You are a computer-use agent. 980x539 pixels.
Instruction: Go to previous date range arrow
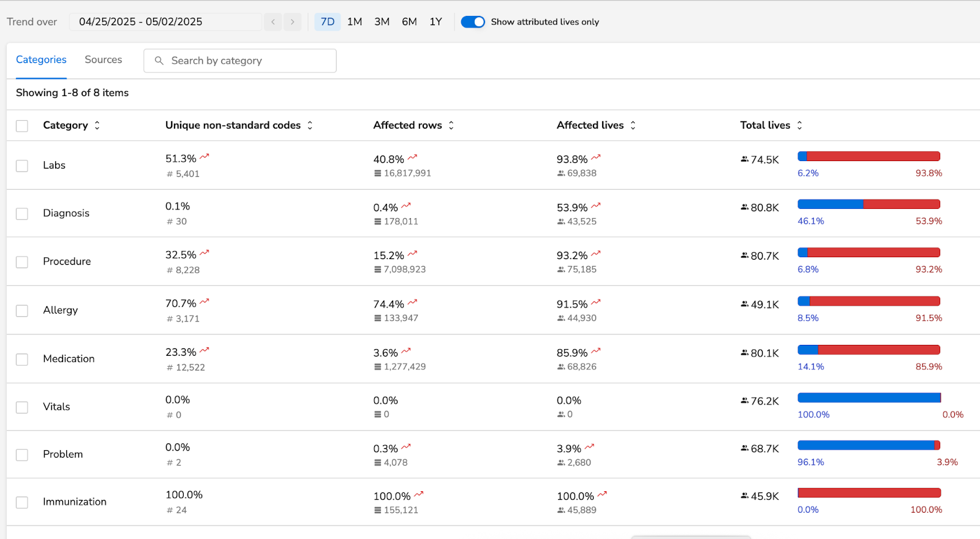[273, 22]
